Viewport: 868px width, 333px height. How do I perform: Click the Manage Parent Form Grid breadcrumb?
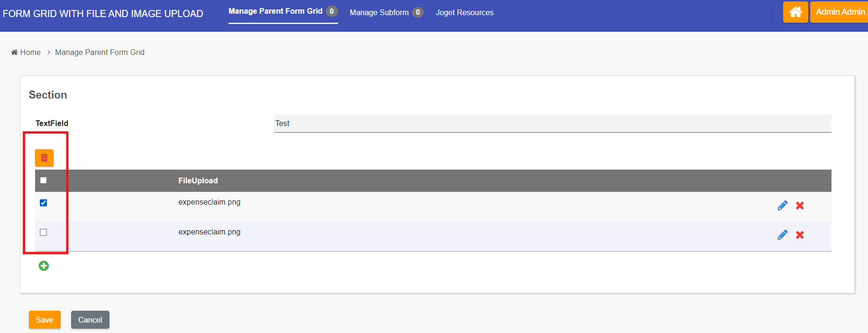pyautogui.click(x=100, y=52)
